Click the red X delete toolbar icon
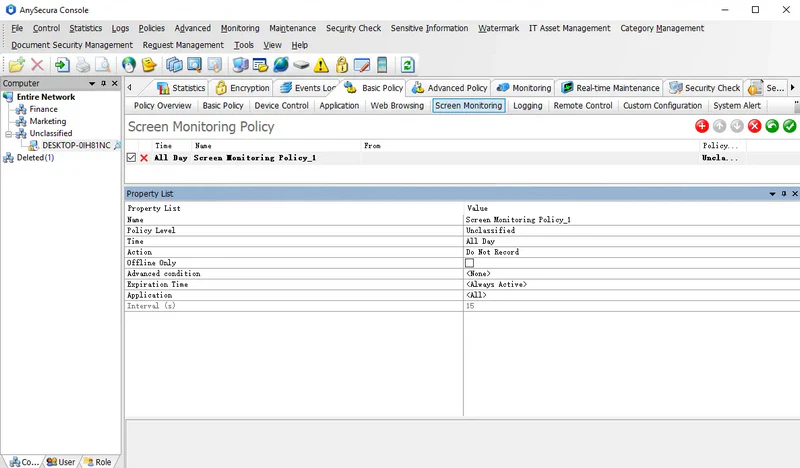 point(37,65)
